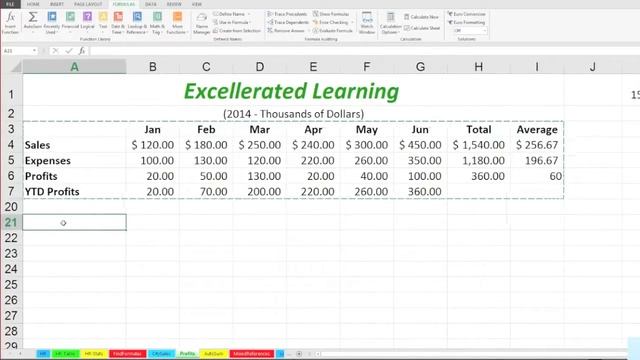Select the Average column header cell
Viewport: 640px width, 360px height.
(537, 129)
